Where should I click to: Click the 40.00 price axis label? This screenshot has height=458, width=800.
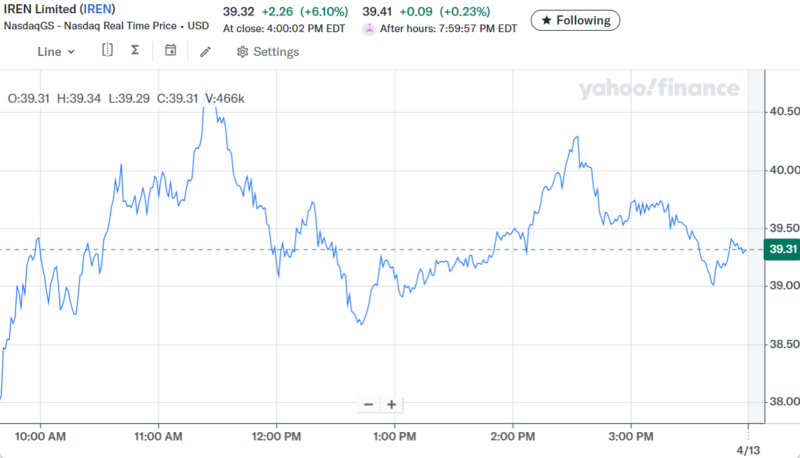(x=779, y=169)
